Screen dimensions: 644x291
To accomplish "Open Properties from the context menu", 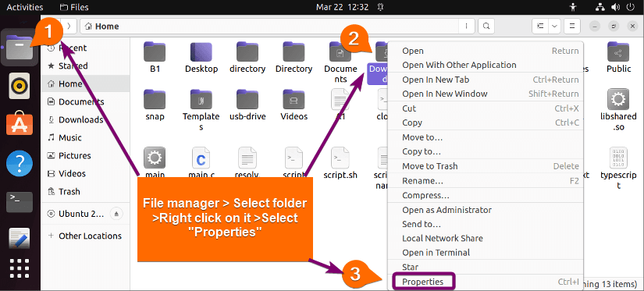I will (485, 282).
